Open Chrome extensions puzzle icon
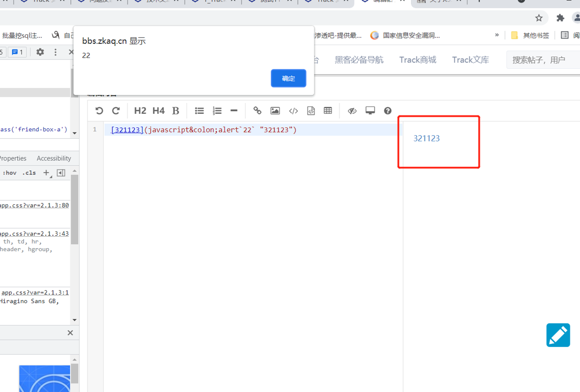 [x=560, y=18]
